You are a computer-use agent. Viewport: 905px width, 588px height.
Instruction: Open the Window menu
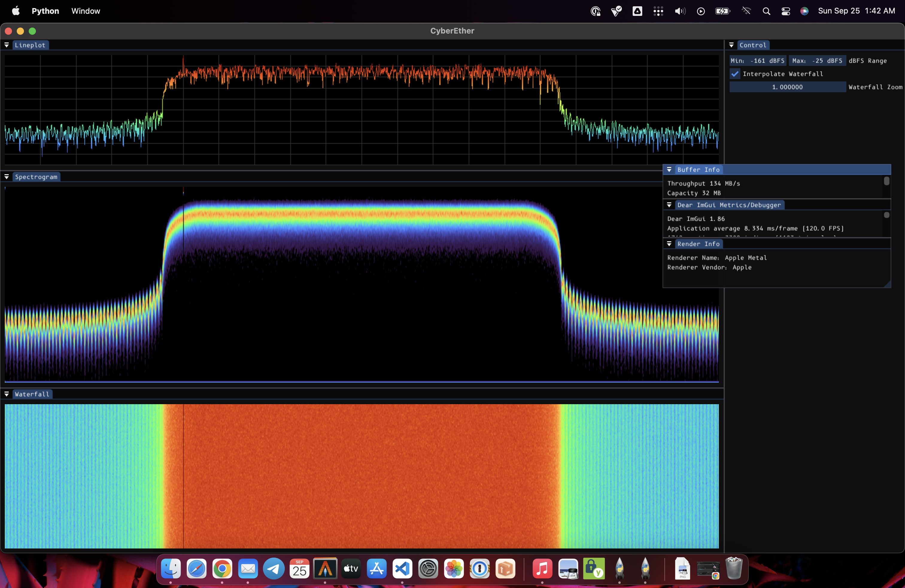pos(86,11)
